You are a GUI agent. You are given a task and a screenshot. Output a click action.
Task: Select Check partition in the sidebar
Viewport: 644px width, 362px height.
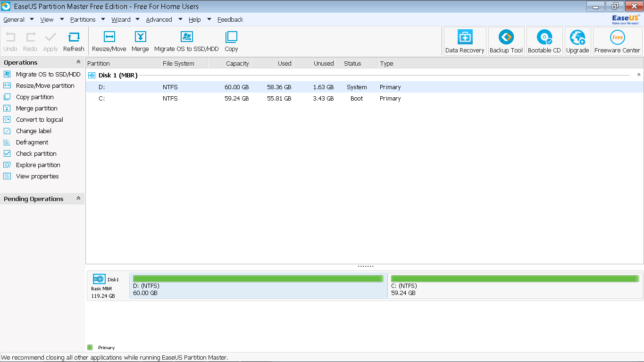(x=36, y=154)
